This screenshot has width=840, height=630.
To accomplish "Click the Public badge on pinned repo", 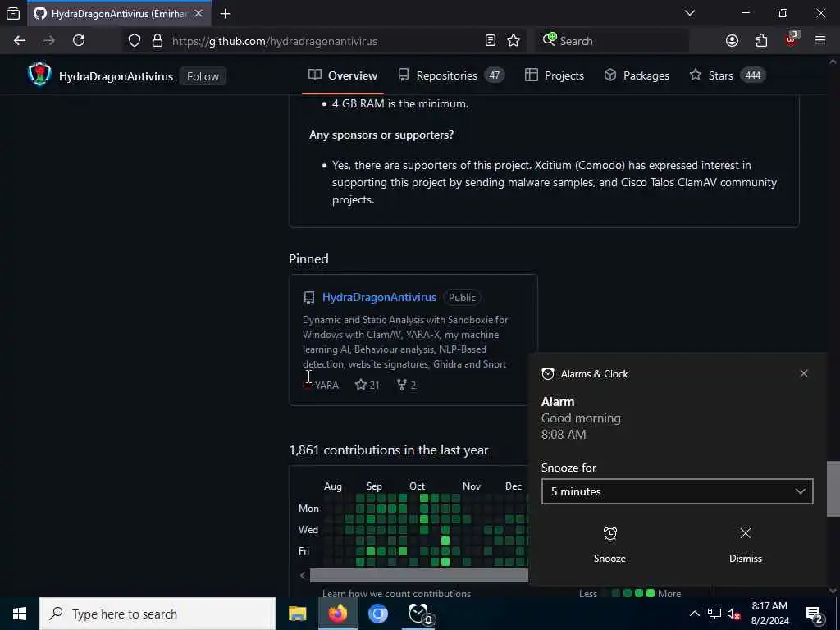I will [462, 297].
